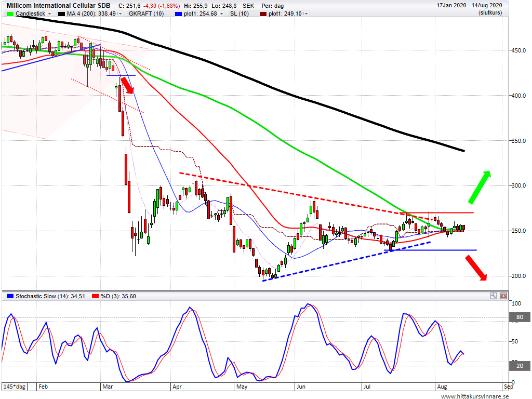Click the SEK currency label

click(x=248, y=6)
